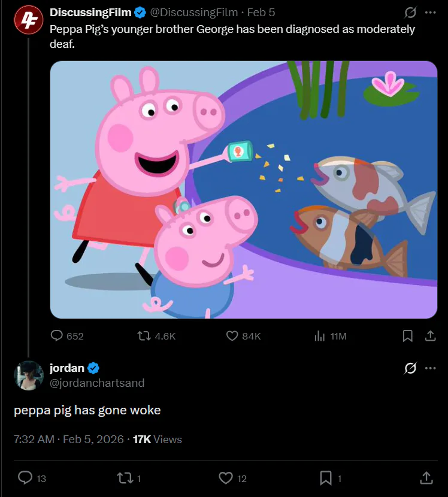Screen dimensions: 448x497
Task: Click the Feb 5 timestamp link
Action: (261, 13)
